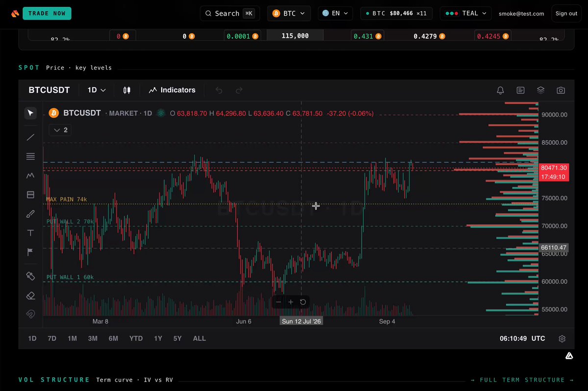
Task: Zoom in the chart with plus button
Action: pos(291,302)
